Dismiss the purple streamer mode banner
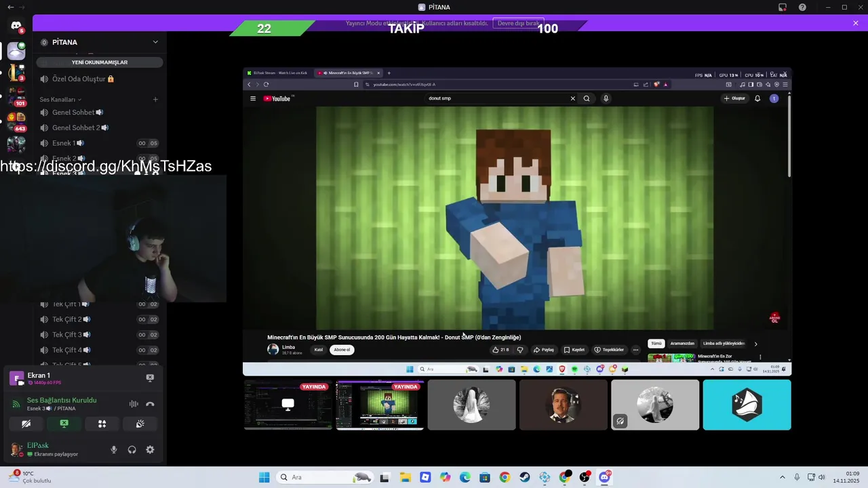868x488 pixels. [856, 23]
